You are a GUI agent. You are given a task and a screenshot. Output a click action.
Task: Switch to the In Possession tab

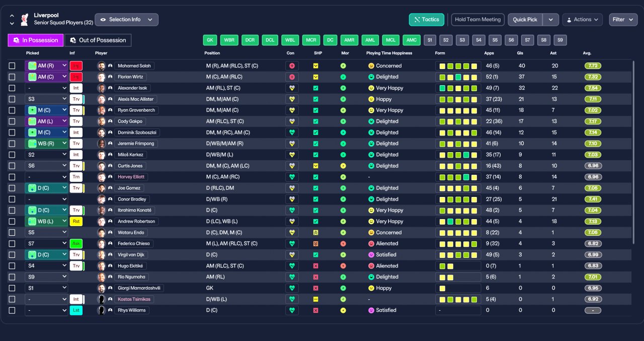pos(36,40)
